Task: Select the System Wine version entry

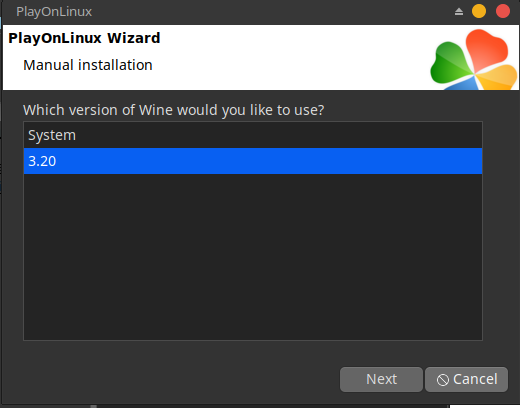Action: (x=253, y=135)
